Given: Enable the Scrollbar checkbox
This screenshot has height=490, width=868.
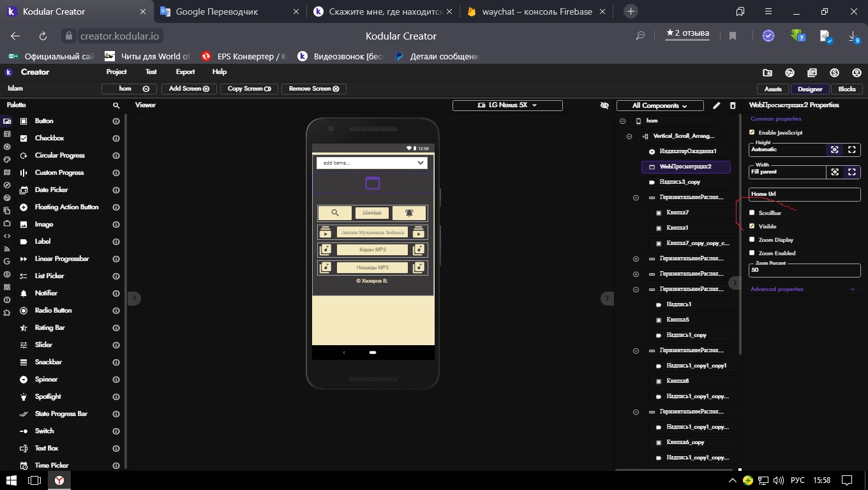Looking at the screenshot, I should (x=752, y=213).
